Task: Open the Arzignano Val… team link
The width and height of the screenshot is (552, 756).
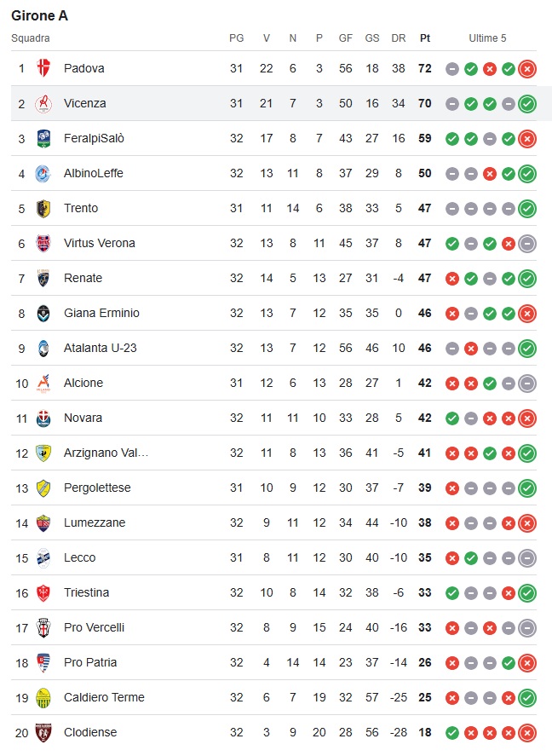Action: [106, 453]
